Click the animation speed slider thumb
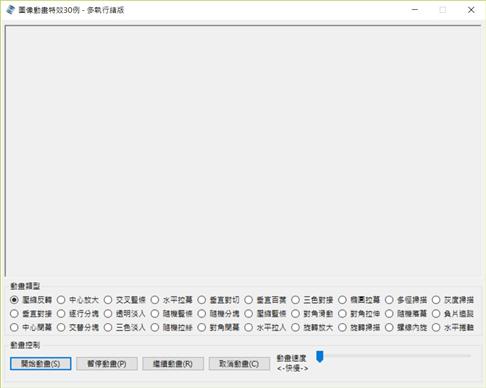The width and height of the screenshot is (486, 388). 320,356
